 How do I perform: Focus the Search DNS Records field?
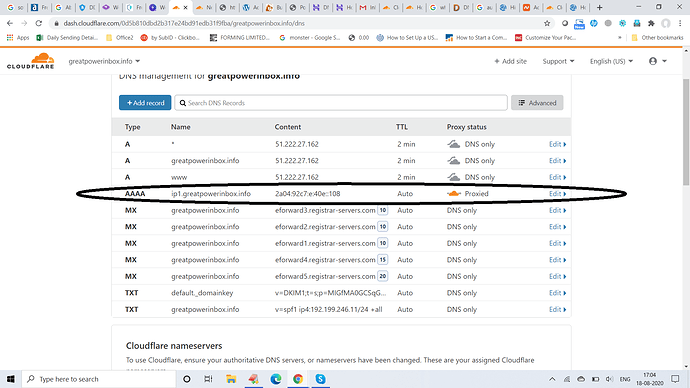[341, 102]
